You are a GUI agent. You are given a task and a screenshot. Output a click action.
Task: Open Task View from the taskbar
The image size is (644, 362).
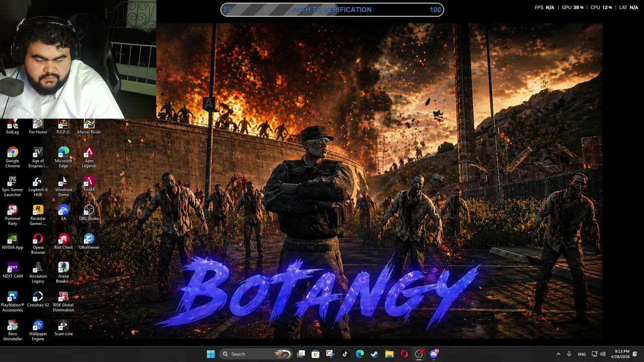pyautogui.click(x=301, y=354)
